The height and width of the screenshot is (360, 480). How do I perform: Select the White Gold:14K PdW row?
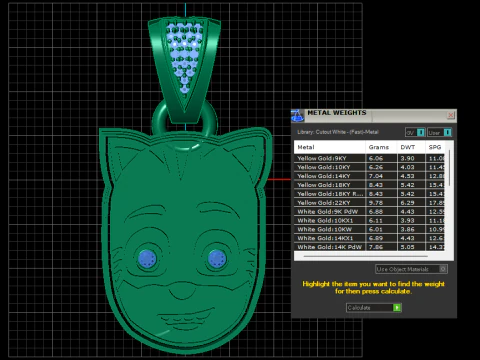(369, 247)
